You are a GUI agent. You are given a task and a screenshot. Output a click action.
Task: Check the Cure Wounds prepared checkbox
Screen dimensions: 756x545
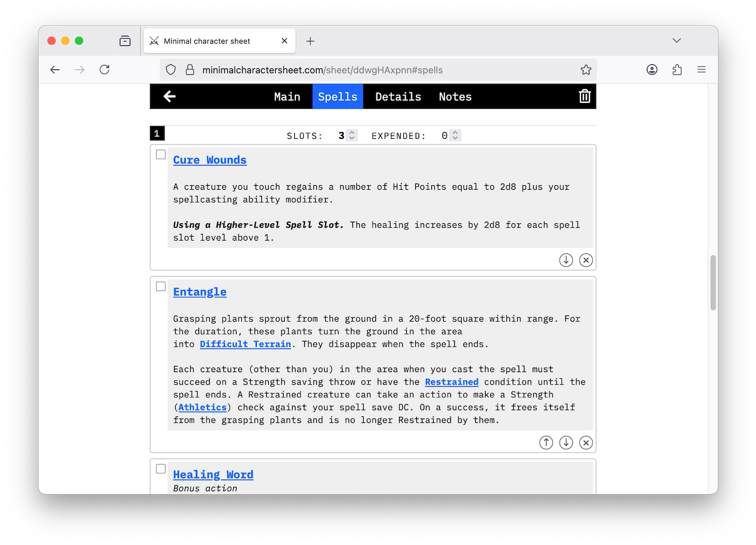tap(161, 154)
